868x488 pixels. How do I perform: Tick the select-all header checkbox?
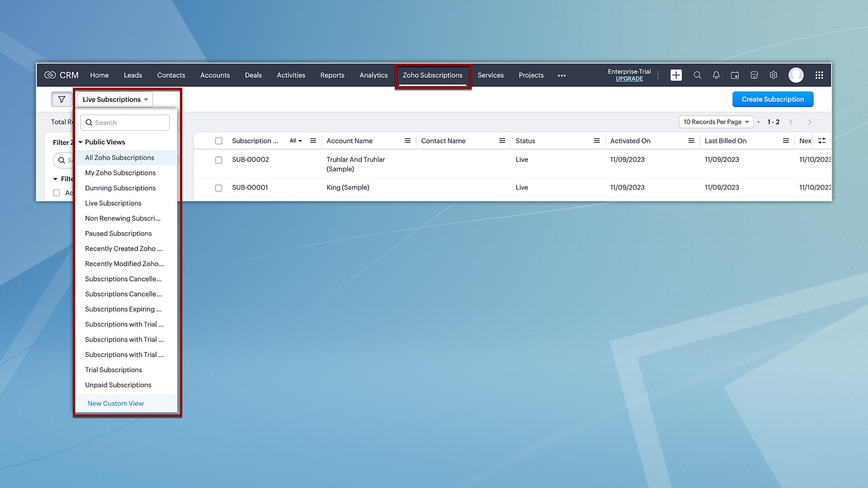point(218,141)
